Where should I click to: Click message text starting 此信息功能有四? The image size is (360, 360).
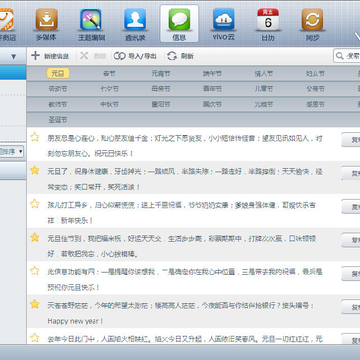[185, 279]
